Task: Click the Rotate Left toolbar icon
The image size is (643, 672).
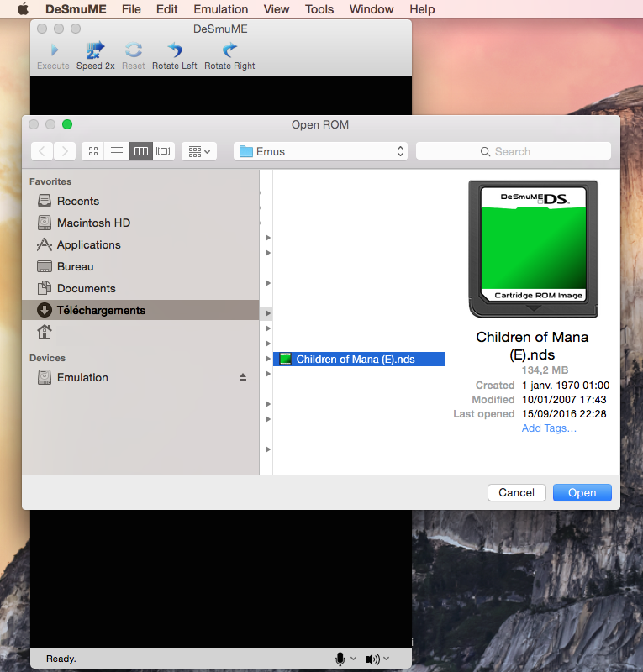Action: 175,50
